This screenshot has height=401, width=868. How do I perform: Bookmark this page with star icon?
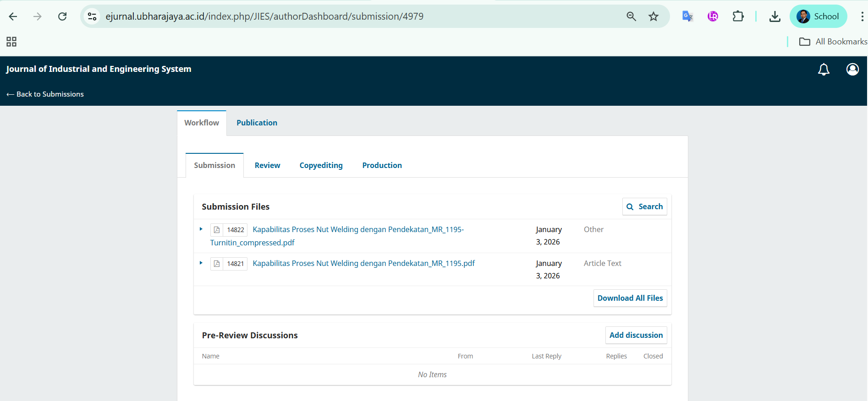point(654,16)
